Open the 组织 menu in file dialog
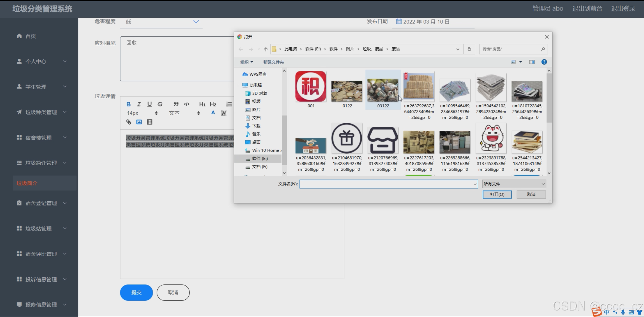The image size is (644, 317). pos(246,62)
